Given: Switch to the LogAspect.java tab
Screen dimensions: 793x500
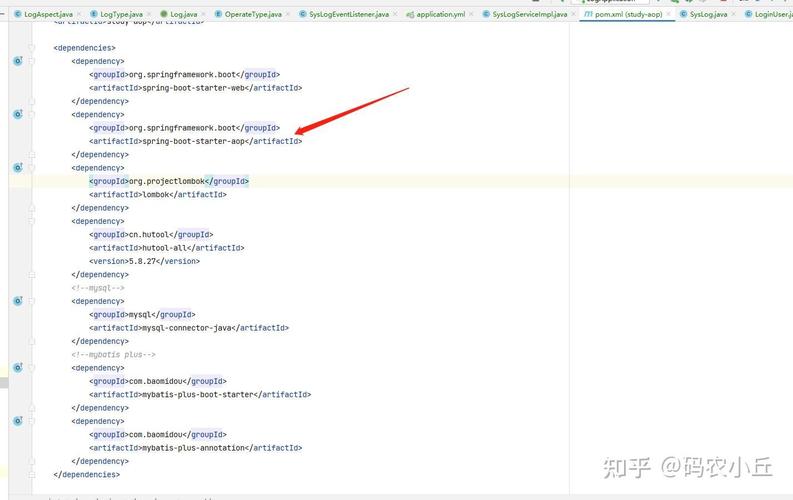Looking at the screenshot, I should point(49,14).
